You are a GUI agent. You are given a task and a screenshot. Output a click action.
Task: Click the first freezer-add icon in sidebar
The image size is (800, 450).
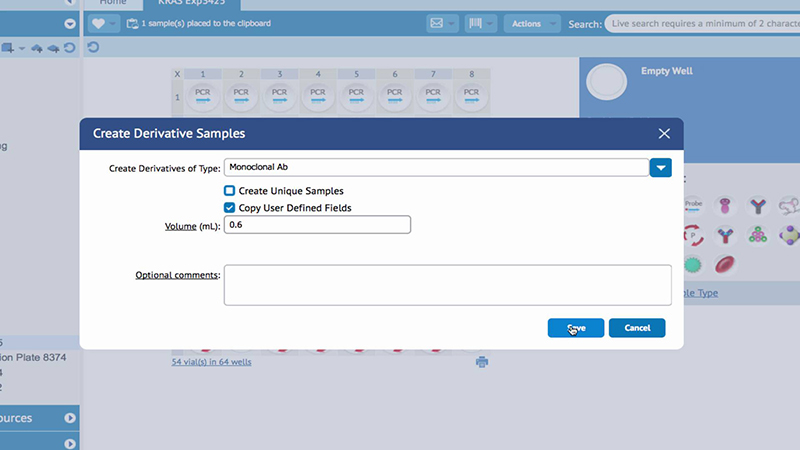(37, 48)
